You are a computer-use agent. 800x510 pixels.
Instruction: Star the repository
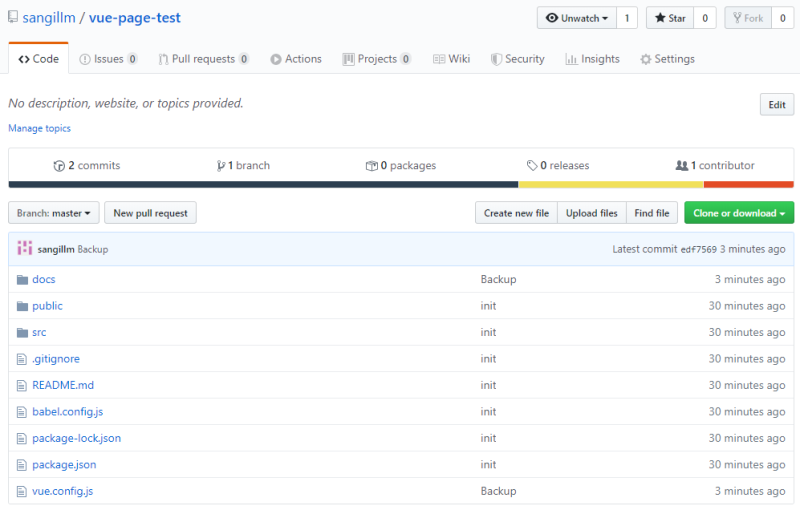point(670,18)
